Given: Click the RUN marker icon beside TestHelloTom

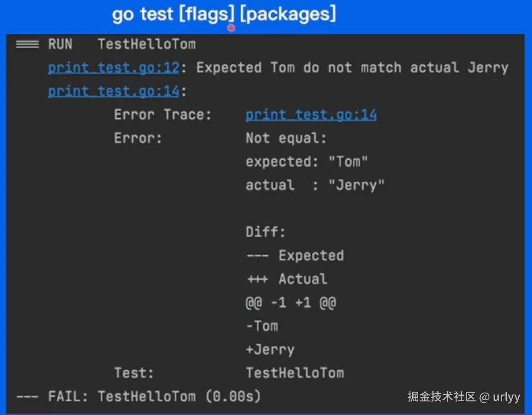Looking at the screenshot, I should coord(27,44).
